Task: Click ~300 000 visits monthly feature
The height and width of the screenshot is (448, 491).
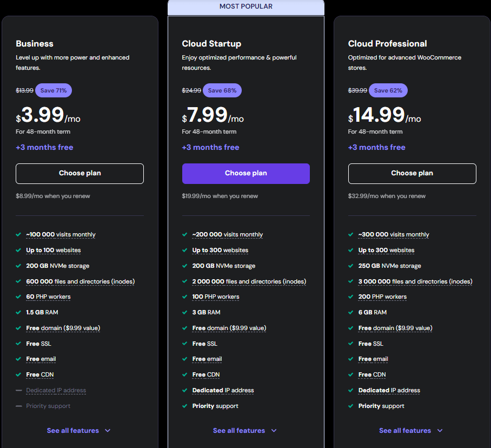Action: click(394, 235)
